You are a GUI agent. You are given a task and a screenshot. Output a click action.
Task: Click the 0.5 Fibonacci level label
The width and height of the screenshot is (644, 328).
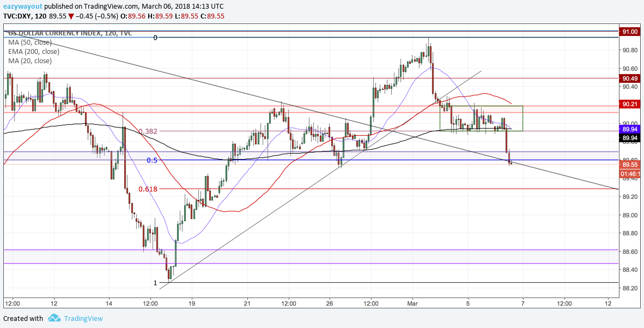(x=152, y=161)
